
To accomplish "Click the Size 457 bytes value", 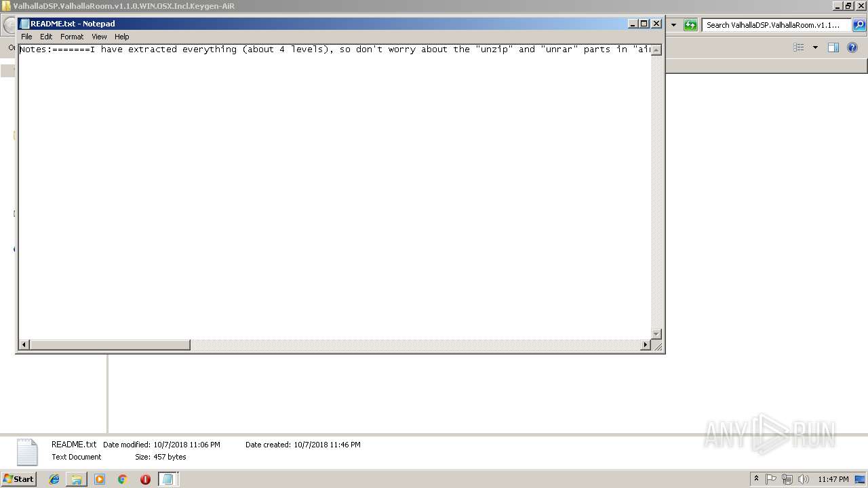I will click(x=170, y=457).
